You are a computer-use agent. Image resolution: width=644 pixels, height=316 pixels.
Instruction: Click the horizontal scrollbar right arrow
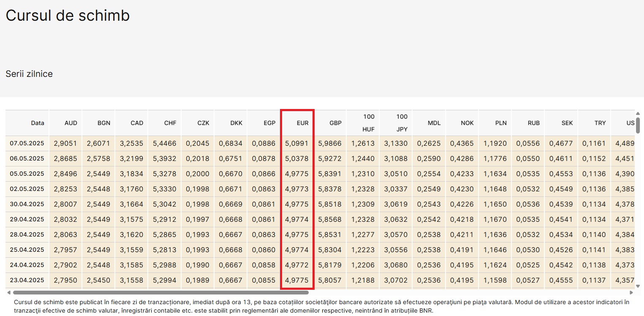pyautogui.click(x=631, y=292)
